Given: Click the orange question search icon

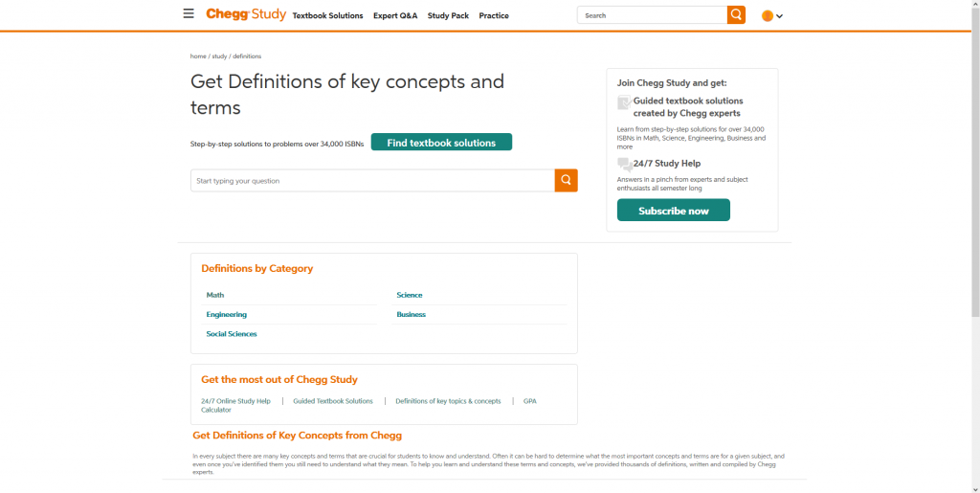Looking at the screenshot, I should click(x=567, y=180).
